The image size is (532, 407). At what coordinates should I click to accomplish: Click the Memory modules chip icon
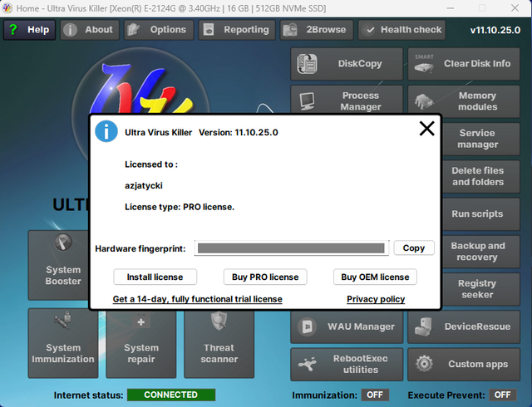tap(424, 101)
